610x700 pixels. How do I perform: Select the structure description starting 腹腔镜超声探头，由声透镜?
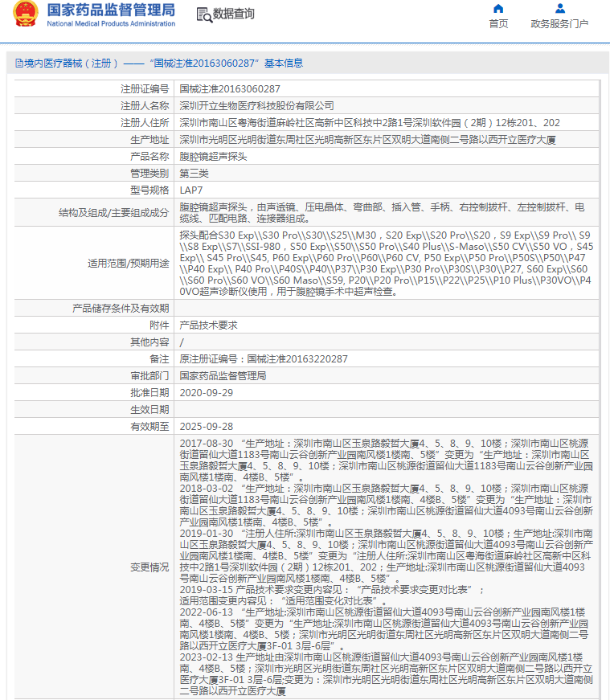[x=382, y=212]
